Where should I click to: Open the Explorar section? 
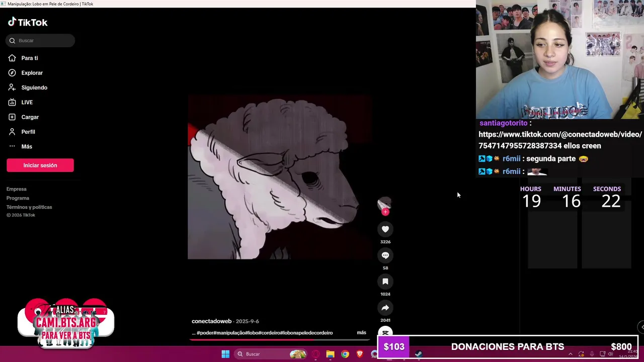tap(32, 73)
